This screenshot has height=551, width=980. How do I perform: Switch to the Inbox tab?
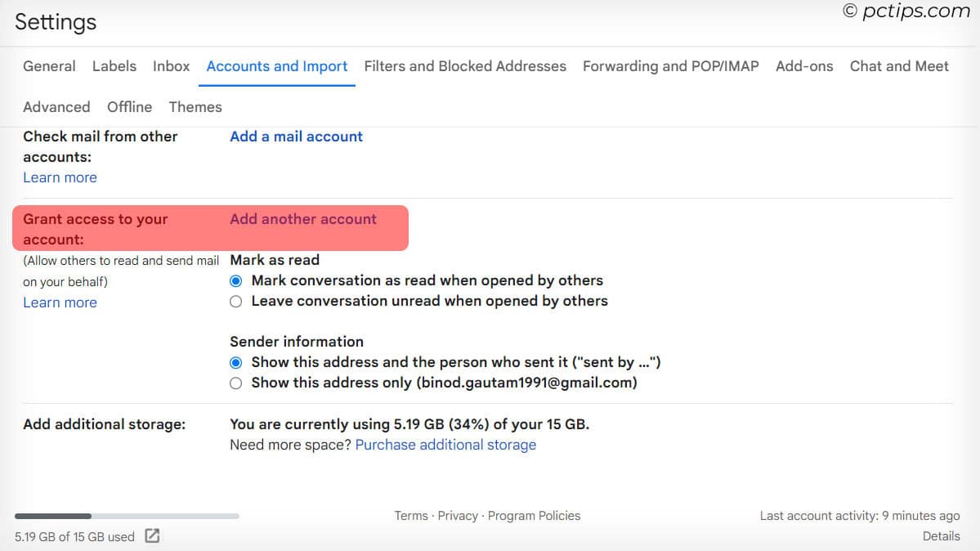[x=171, y=66]
